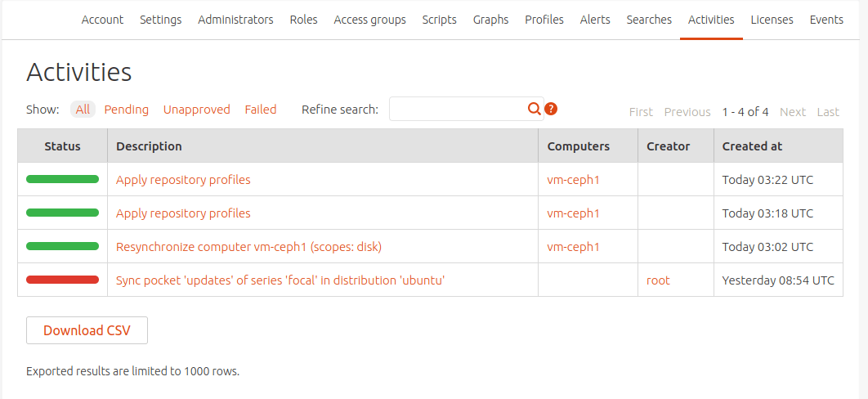
Task: Click the Refine search input field
Action: [458, 109]
